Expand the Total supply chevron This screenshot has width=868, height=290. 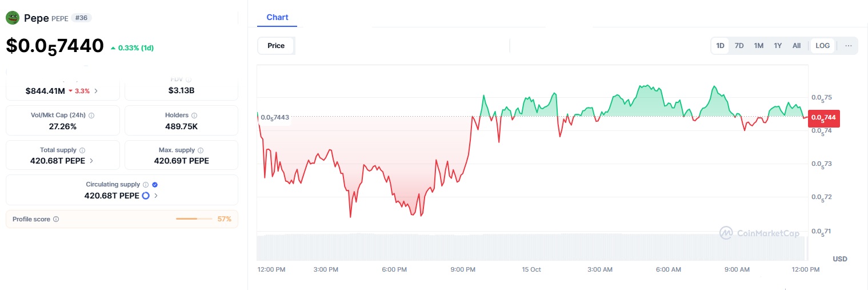[91, 161]
